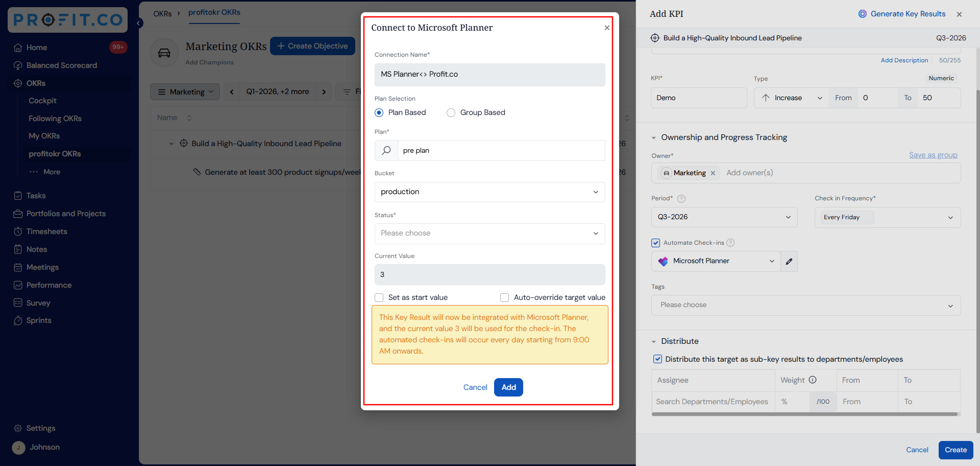Screen dimensions: 980x466
Task: Click the Add button in dialog
Action: click(508, 387)
